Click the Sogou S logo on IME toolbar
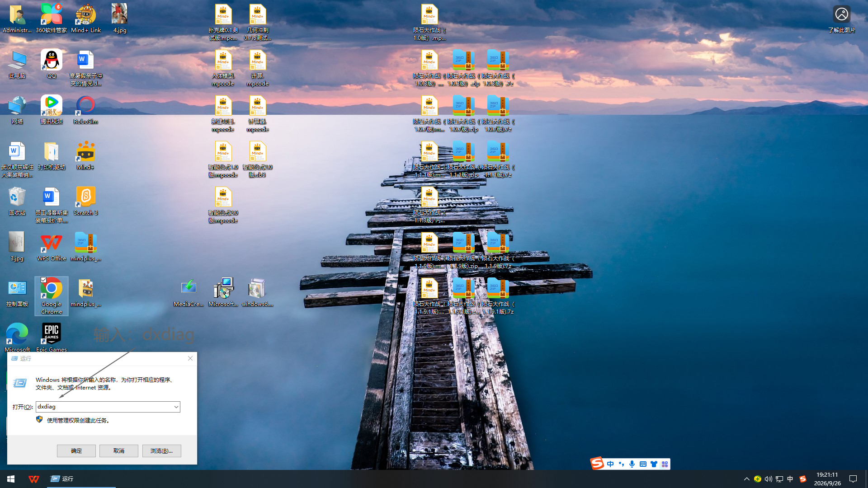The image size is (868, 488). [597, 463]
